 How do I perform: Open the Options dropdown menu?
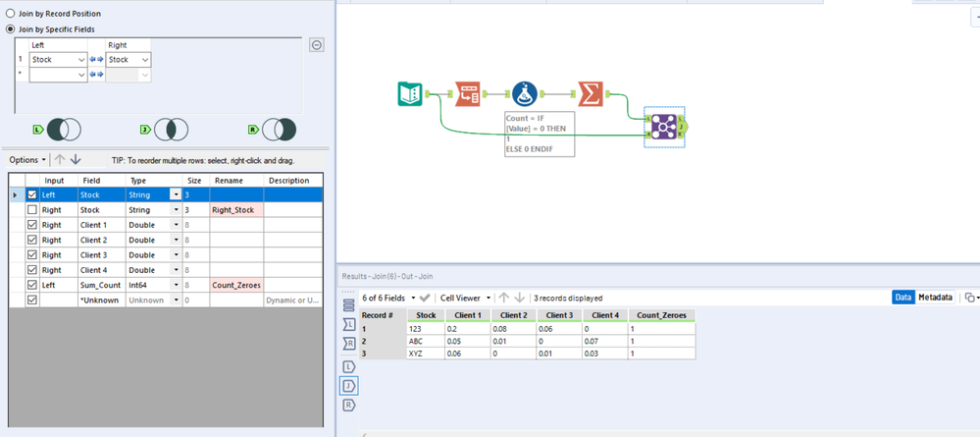click(27, 160)
